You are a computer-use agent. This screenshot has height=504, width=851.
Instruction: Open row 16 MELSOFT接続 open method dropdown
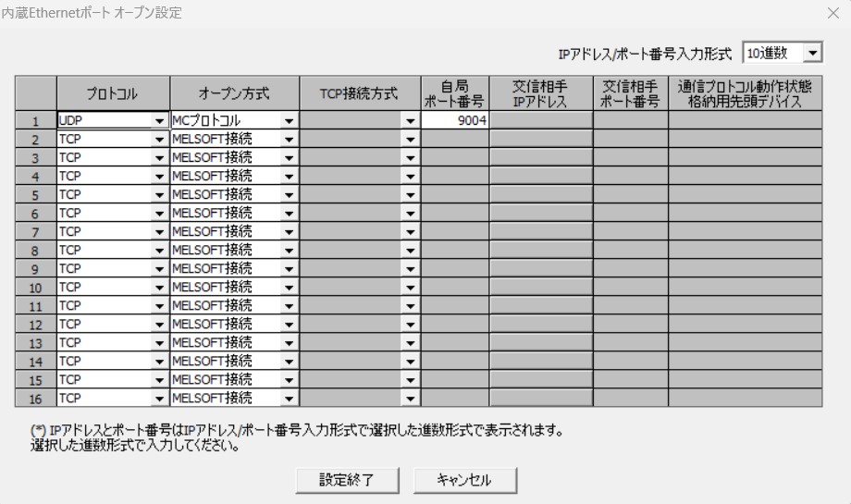234,398
